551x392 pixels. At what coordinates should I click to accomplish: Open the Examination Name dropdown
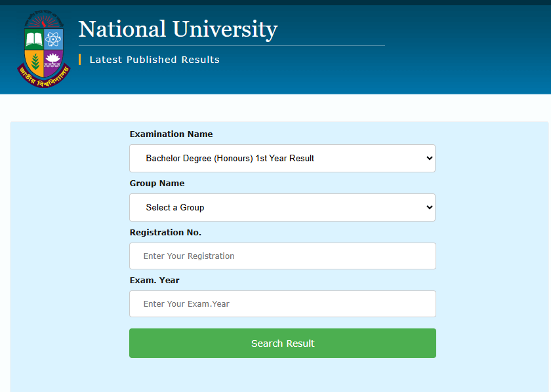point(282,159)
